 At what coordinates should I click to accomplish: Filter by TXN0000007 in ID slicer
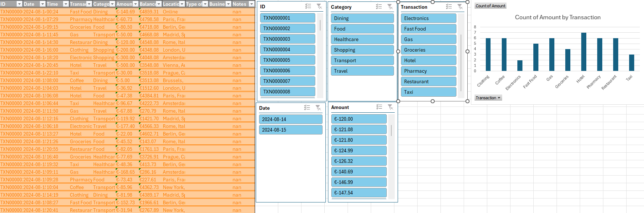click(x=287, y=81)
